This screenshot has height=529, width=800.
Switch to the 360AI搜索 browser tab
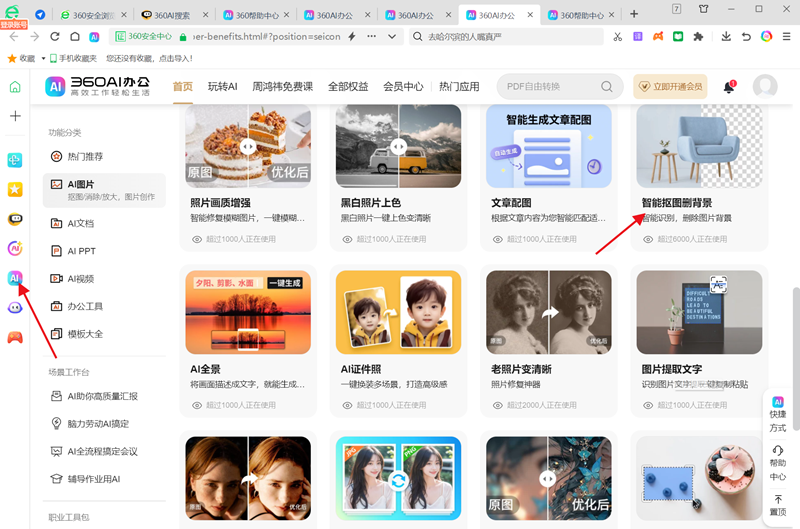pyautogui.click(x=174, y=15)
